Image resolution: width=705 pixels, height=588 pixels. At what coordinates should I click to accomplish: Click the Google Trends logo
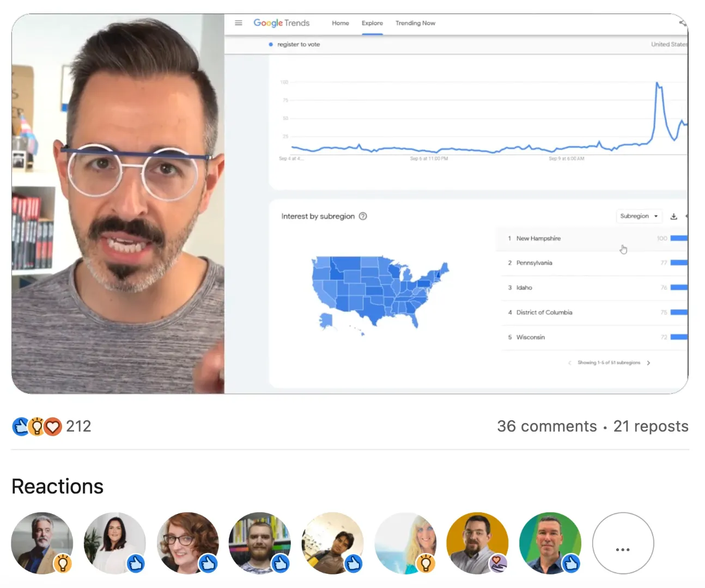coord(281,23)
